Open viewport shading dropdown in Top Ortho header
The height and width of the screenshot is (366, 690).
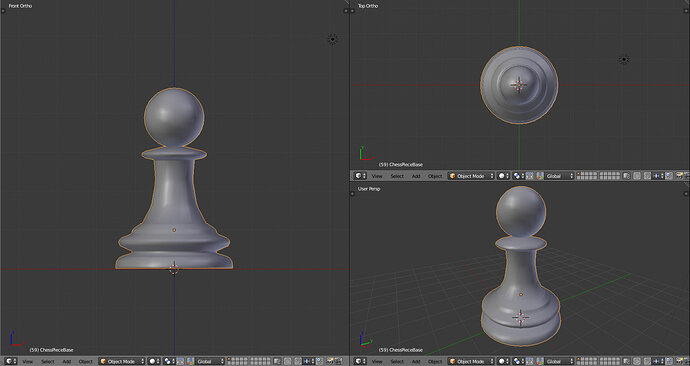[x=504, y=176]
